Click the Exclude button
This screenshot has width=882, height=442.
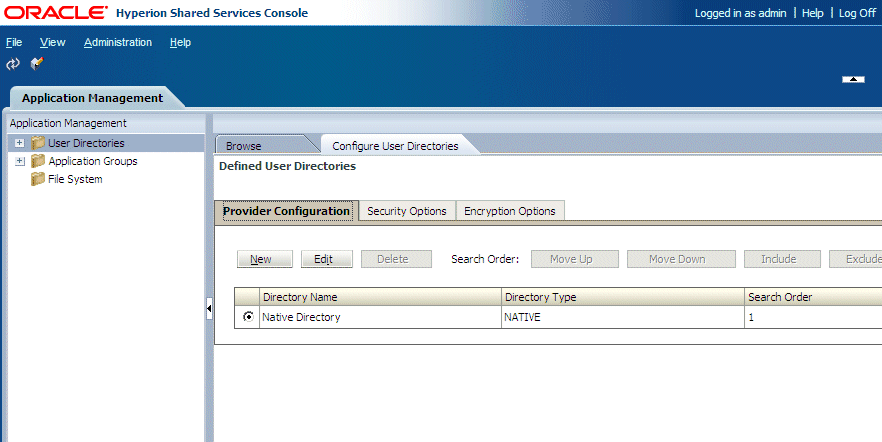click(856, 259)
